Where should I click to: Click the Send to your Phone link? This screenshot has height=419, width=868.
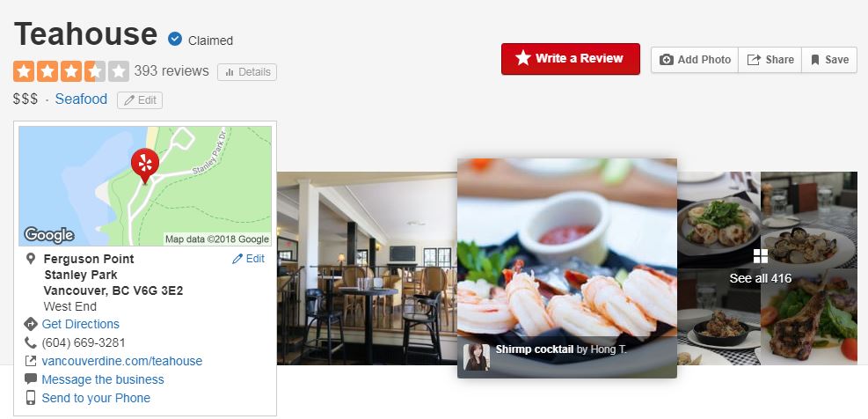pyautogui.click(x=96, y=398)
